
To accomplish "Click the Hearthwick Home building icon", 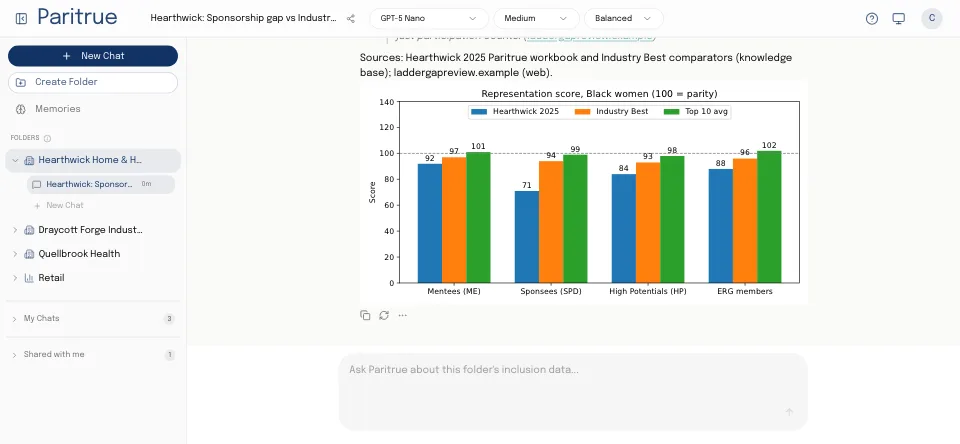I will coord(29,160).
